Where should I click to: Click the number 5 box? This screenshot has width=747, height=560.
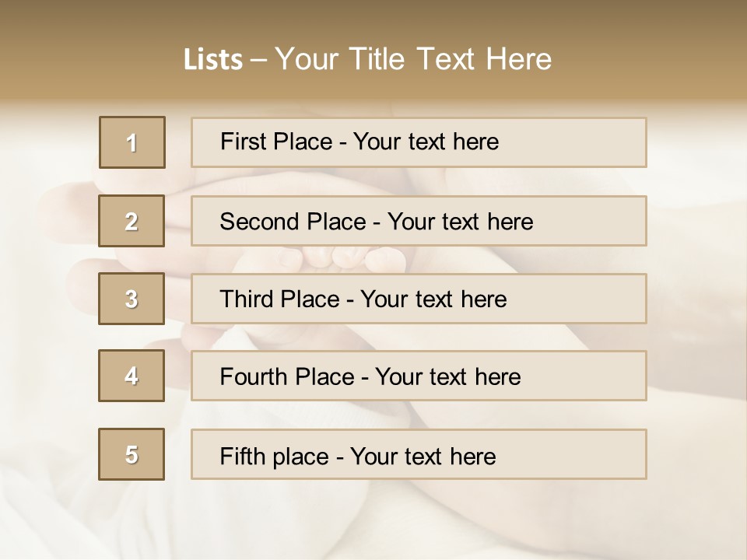click(x=132, y=454)
